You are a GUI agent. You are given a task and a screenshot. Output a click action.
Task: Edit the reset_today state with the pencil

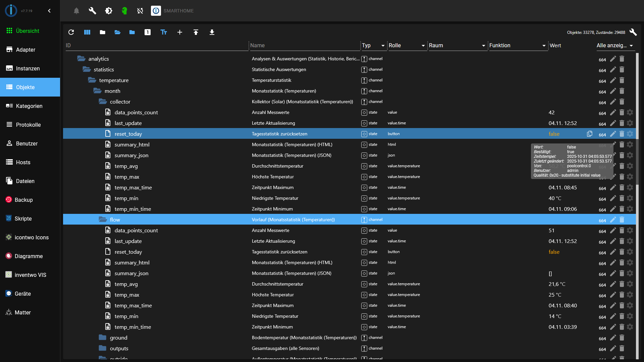point(613,134)
